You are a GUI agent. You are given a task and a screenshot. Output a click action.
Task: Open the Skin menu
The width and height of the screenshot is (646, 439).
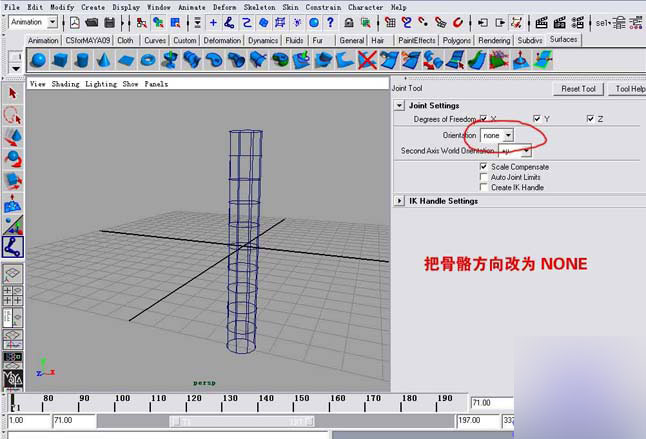(290, 7)
